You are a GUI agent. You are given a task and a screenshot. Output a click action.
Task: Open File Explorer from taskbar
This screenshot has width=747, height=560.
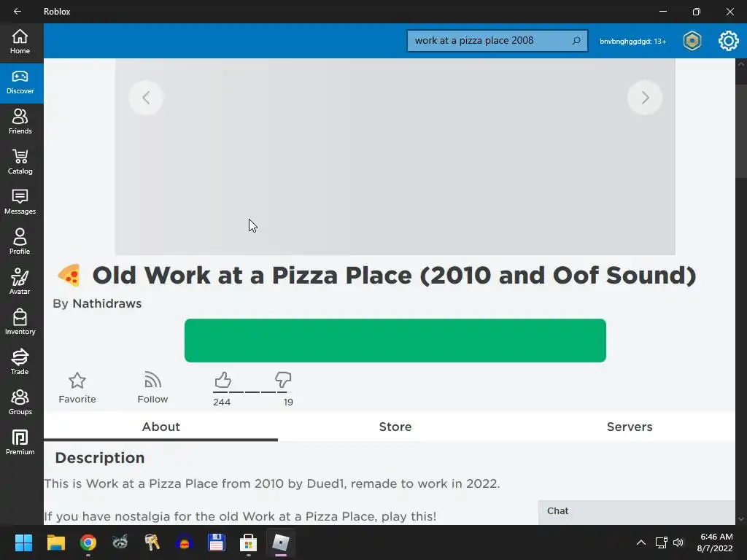pyautogui.click(x=55, y=542)
